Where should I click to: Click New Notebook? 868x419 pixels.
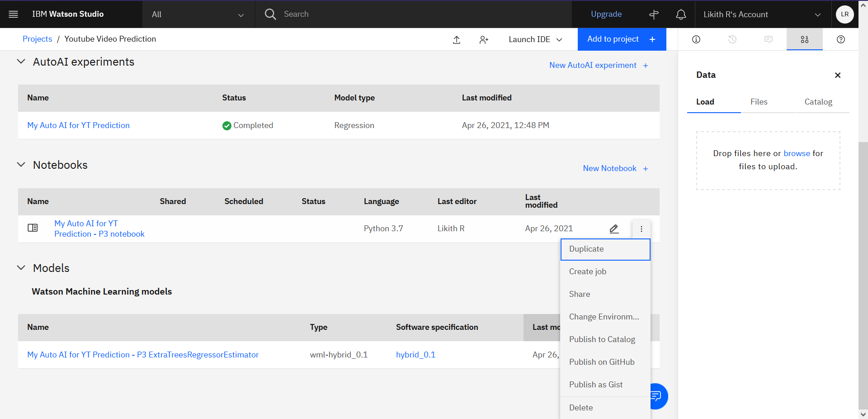click(x=615, y=168)
